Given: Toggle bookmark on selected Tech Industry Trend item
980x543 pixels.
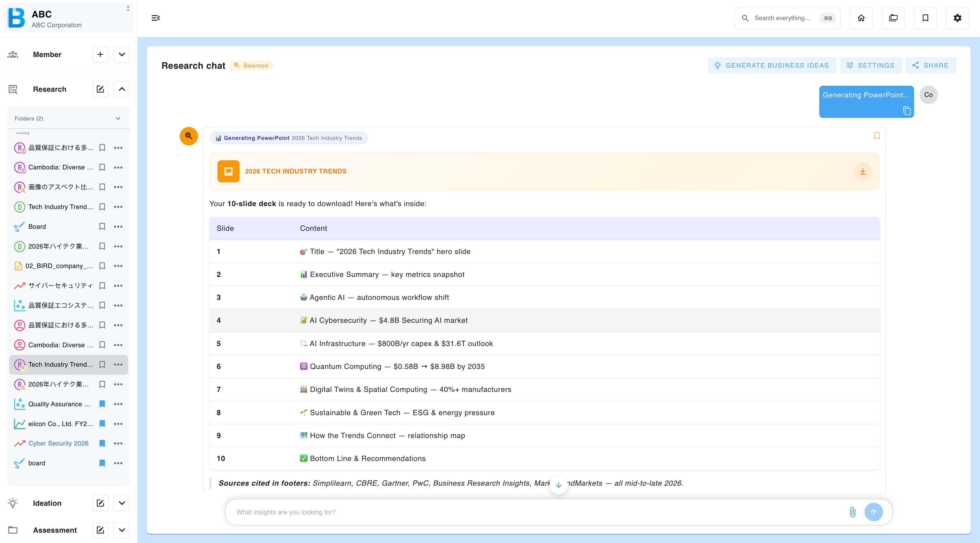Looking at the screenshot, I should [x=102, y=365].
